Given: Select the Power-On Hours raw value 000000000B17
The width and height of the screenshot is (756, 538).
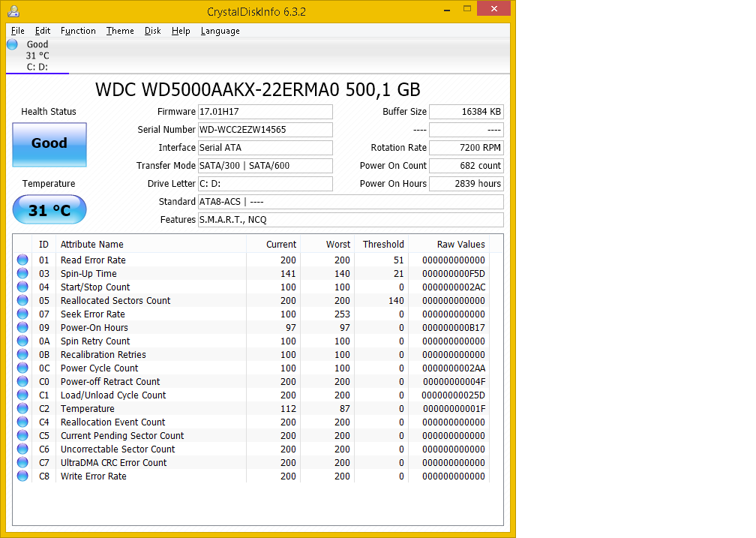Looking at the screenshot, I should tap(454, 328).
